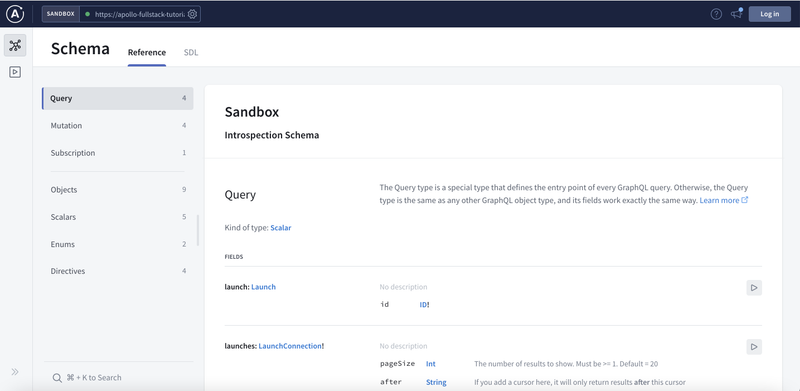The image size is (800, 391).
Task: Click the id argument name
Action: (385, 305)
